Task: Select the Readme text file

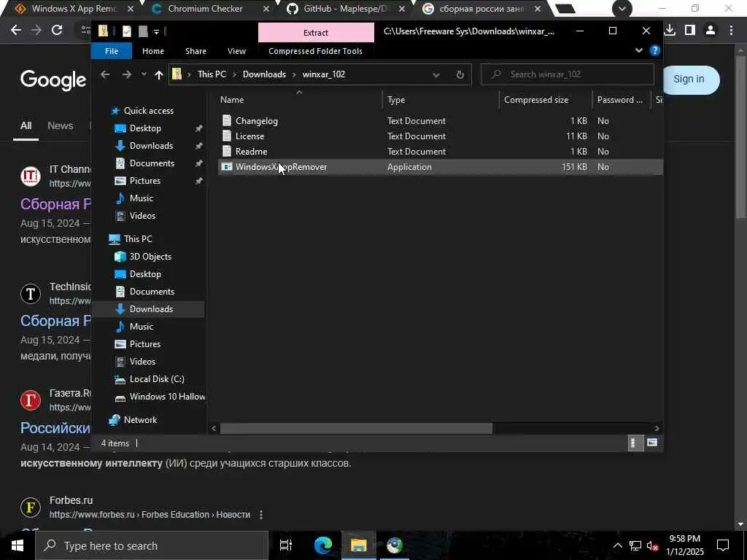Action: tap(251, 152)
